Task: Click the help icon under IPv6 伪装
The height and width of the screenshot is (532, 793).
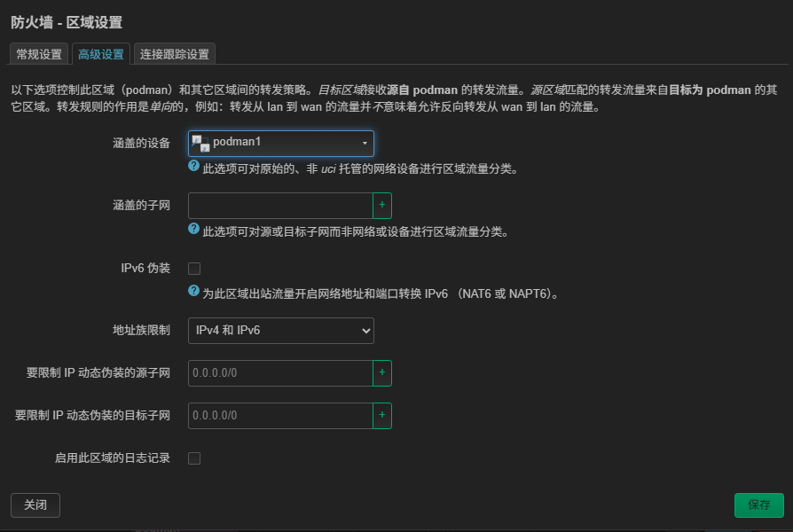Action: click(193, 292)
